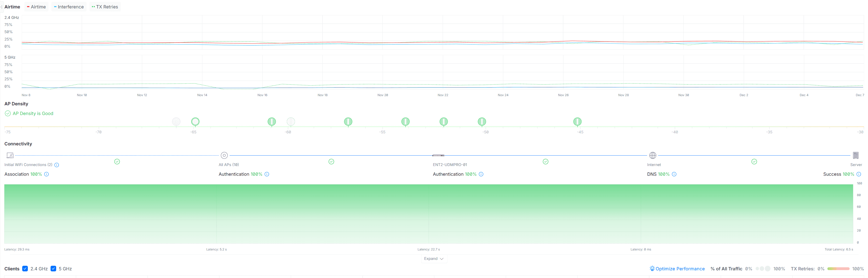Click the ENT2-UDMPRO-01 gateway device icon
868x278 pixels.
[438, 156]
